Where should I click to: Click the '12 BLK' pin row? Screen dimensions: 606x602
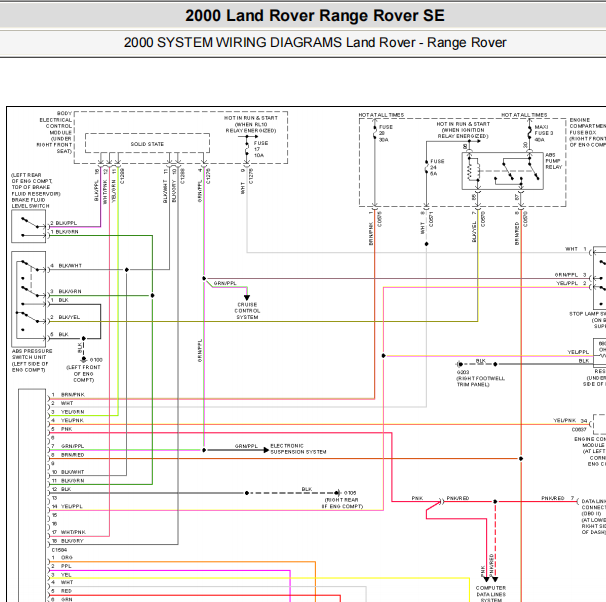[61, 489]
